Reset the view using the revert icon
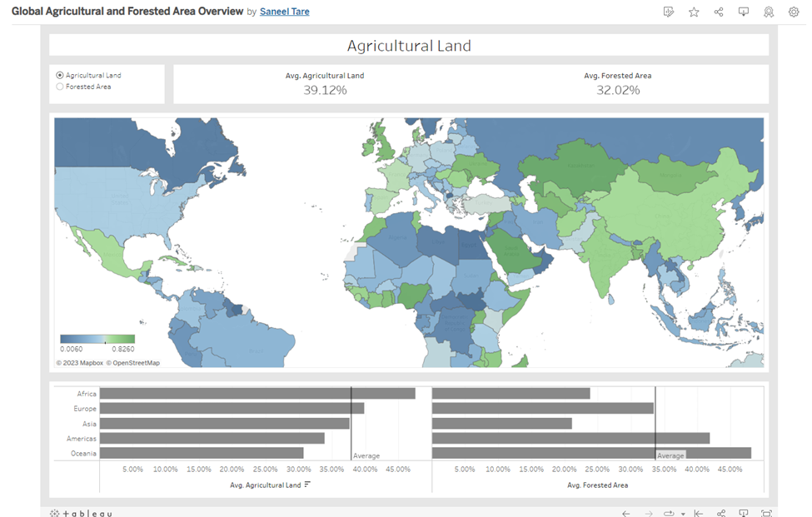Screen dimensions: 812x517 tap(698, 513)
